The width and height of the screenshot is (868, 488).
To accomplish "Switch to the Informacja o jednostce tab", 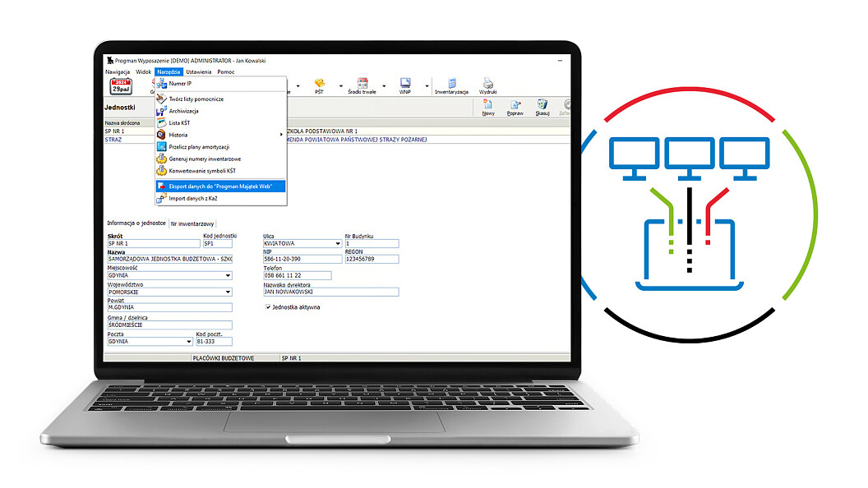I will [136, 223].
